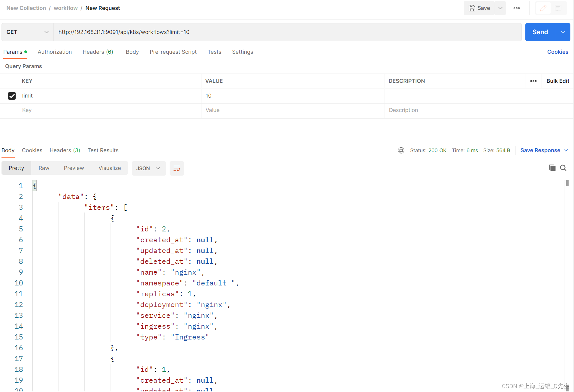
Task: Click the limit key cell
Action: point(110,96)
